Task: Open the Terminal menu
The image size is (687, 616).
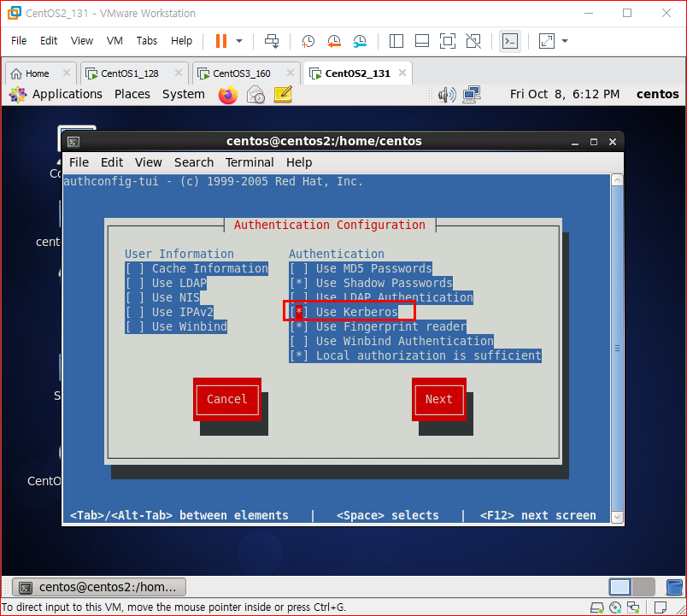Action: 250,162
